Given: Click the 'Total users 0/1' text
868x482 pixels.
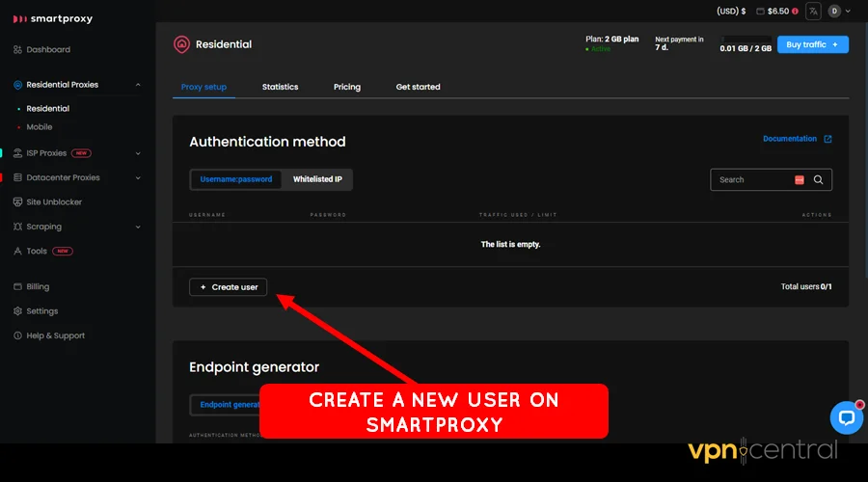Looking at the screenshot, I should point(806,286).
